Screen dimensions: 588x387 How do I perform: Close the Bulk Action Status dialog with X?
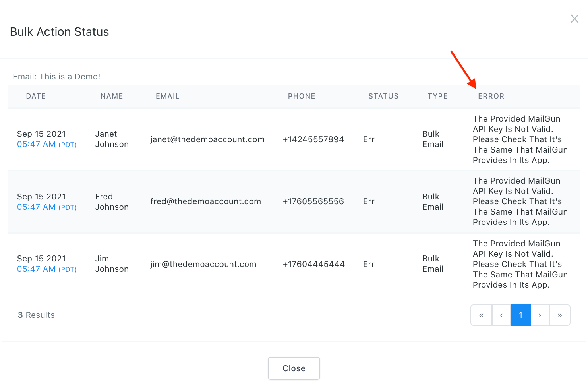pos(574,19)
